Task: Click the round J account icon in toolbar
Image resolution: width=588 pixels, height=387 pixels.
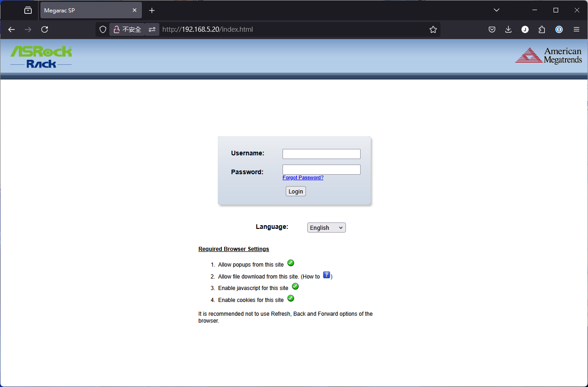Action: pyautogui.click(x=525, y=29)
